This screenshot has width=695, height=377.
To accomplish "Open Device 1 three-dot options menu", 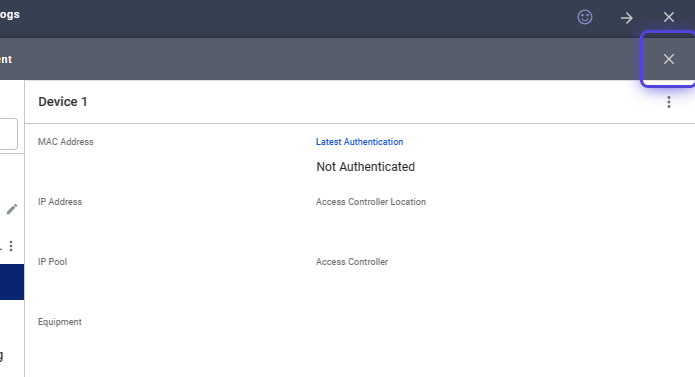I will [x=669, y=102].
